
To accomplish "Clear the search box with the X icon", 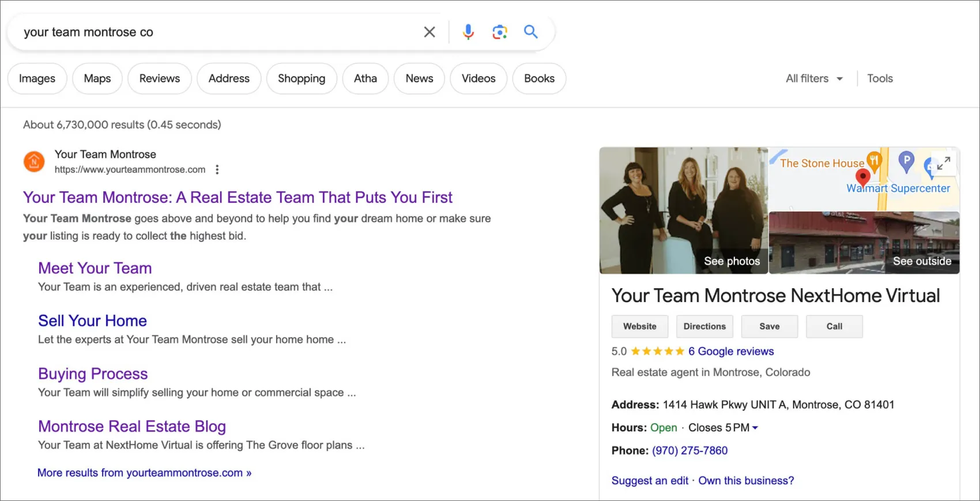I will pos(429,32).
